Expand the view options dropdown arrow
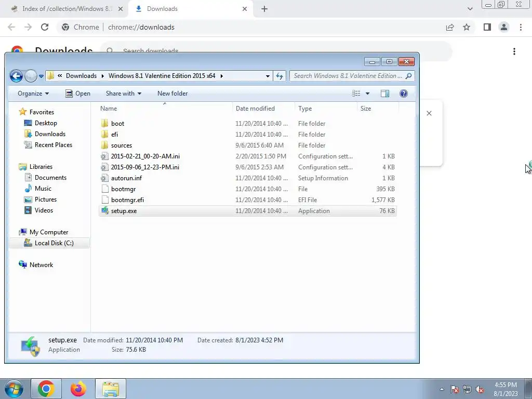The image size is (532, 399). coord(367,94)
